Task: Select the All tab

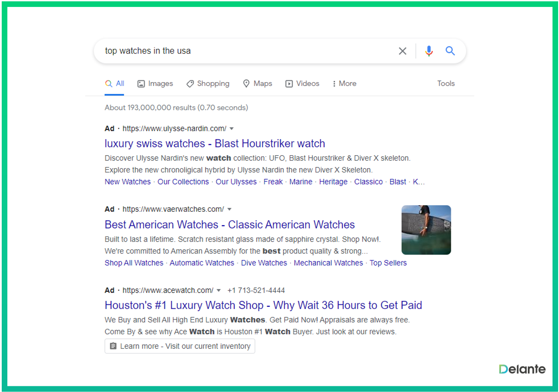Action: click(115, 84)
